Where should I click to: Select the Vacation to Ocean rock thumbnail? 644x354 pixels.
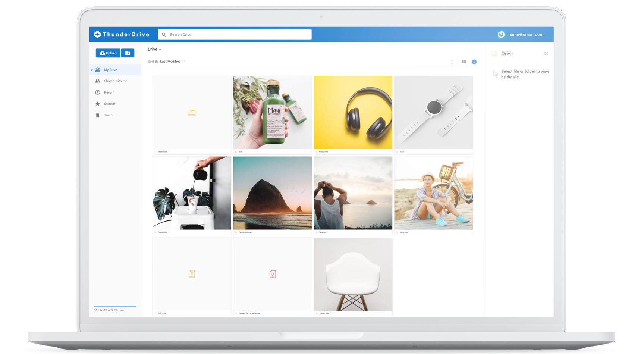coord(273,193)
